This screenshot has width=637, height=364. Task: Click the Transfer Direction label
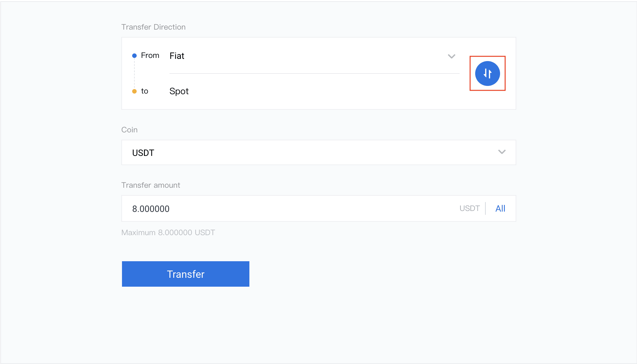(x=154, y=27)
